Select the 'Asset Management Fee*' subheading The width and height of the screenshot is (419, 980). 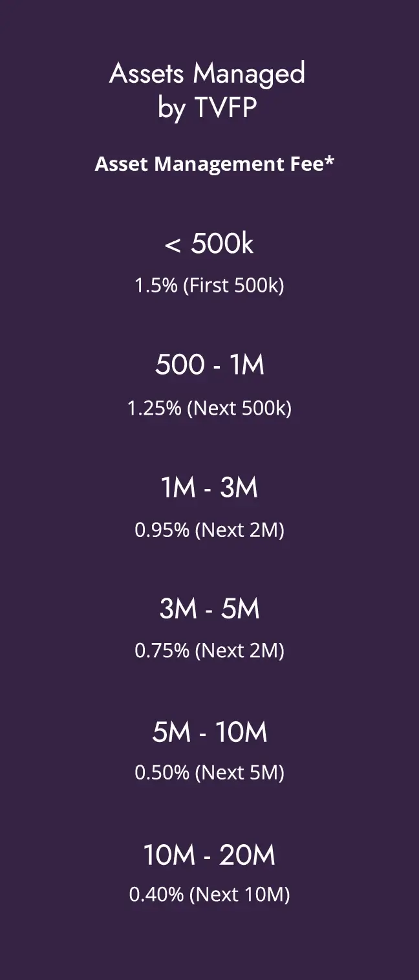point(214,164)
